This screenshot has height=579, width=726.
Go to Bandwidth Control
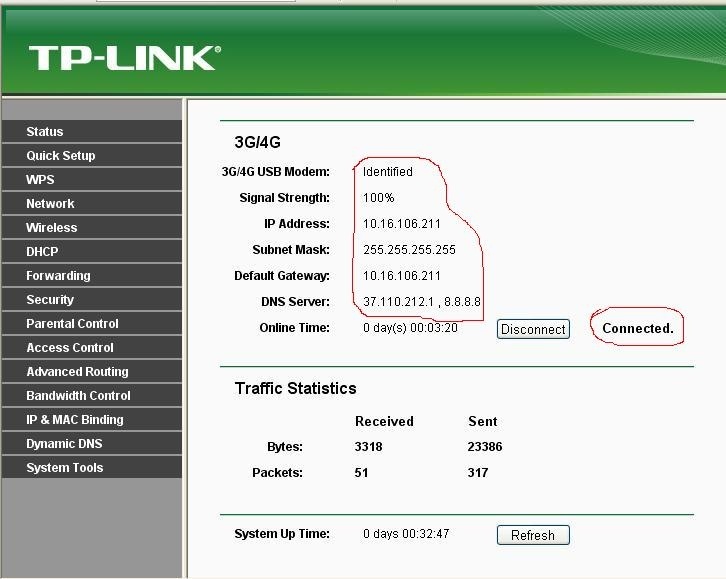click(78, 396)
